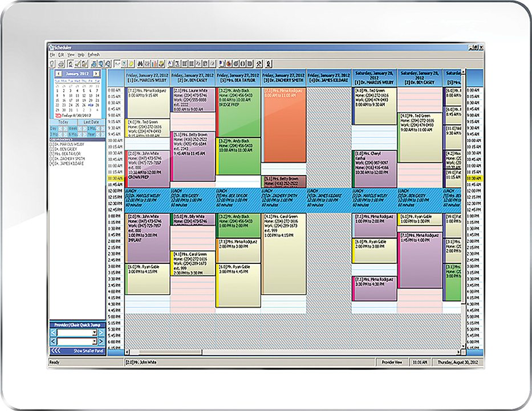Image resolution: width=532 pixels, height=411 pixels.
Task: Click left arrow beside upper Quick Jump box
Action: (53, 333)
